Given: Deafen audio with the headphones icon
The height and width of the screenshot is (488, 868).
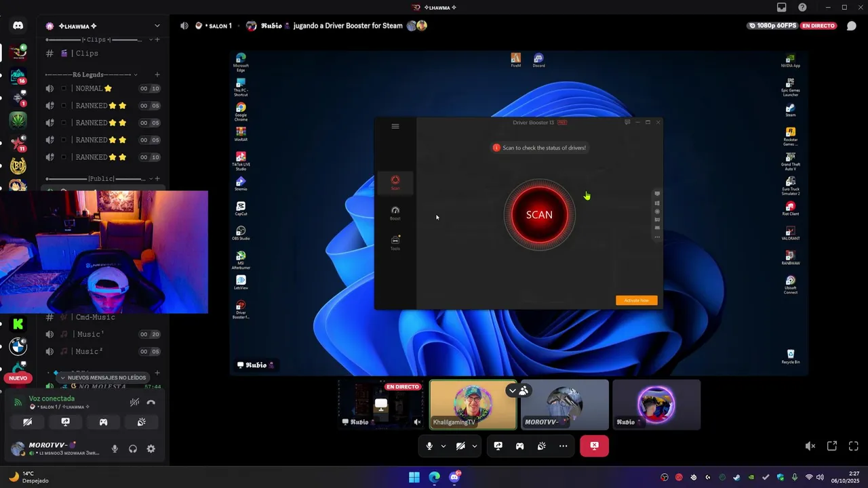Looking at the screenshot, I should point(133,449).
